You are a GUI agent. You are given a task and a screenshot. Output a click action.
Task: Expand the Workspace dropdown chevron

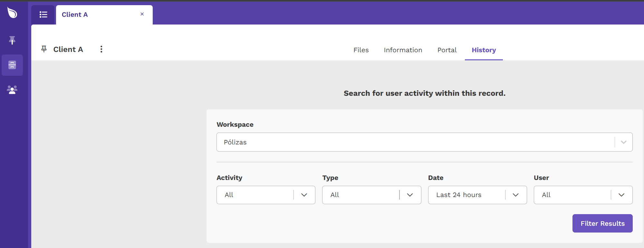tap(623, 142)
